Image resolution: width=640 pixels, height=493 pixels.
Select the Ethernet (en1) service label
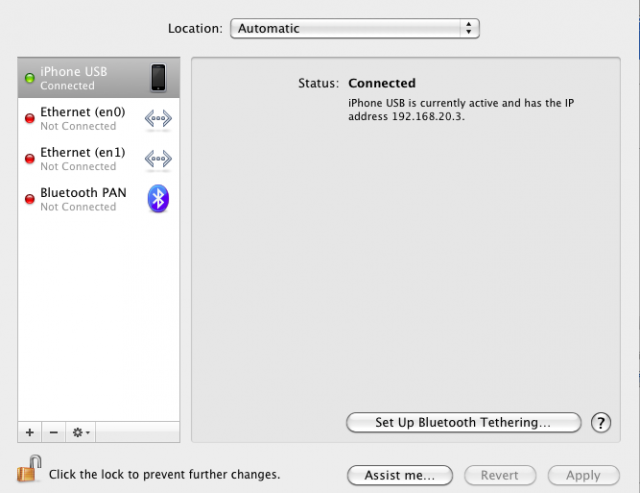coord(83,152)
